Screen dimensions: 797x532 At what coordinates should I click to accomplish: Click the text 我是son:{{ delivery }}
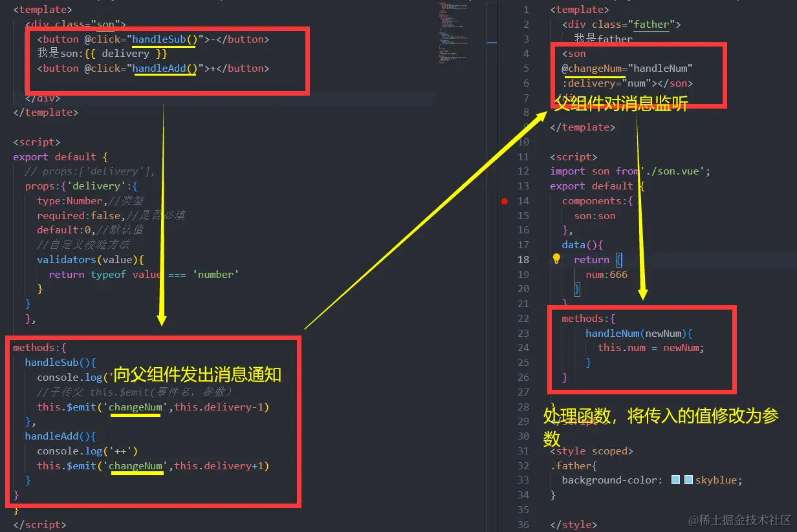102,54
